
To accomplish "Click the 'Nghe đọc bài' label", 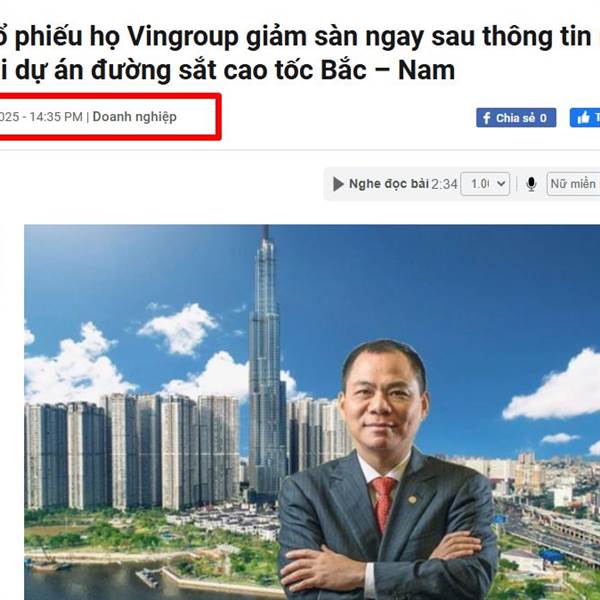I will pyautogui.click(x=389, y=184).
